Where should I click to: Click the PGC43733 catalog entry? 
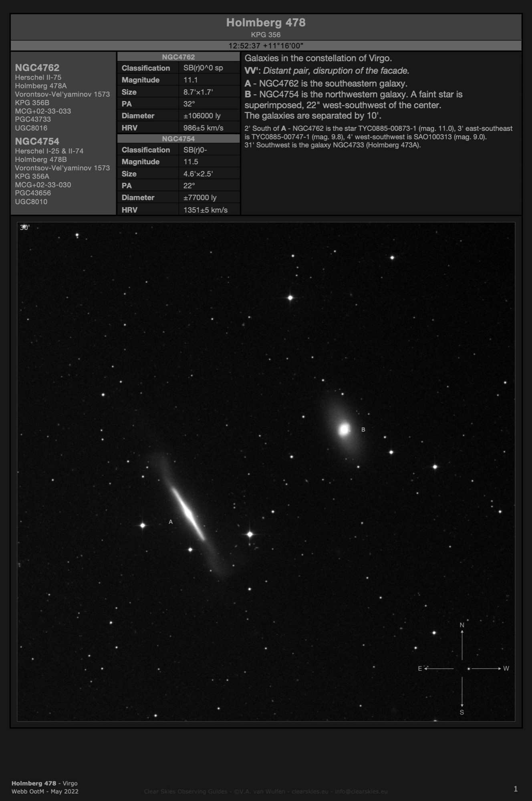point(33,119)
